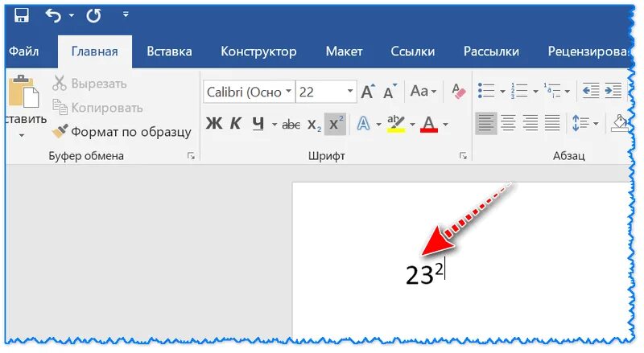Screen dimensions: 644x353
Task: Toggle superscript x² formatting
Action: point(335,124)
